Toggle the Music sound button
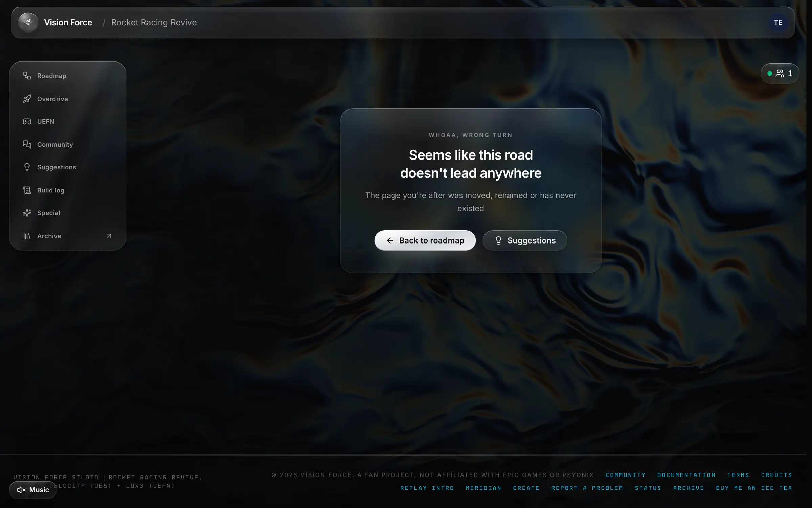Image resolution: width=812 pixels, height=508 pixels. [33, 490]
